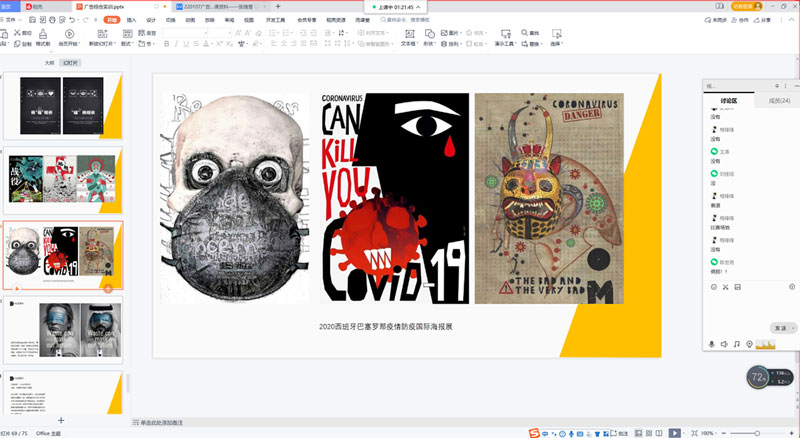Click the 发送 send button
The width and height of the screenshot is (800, 438).
tap(780, 328)
